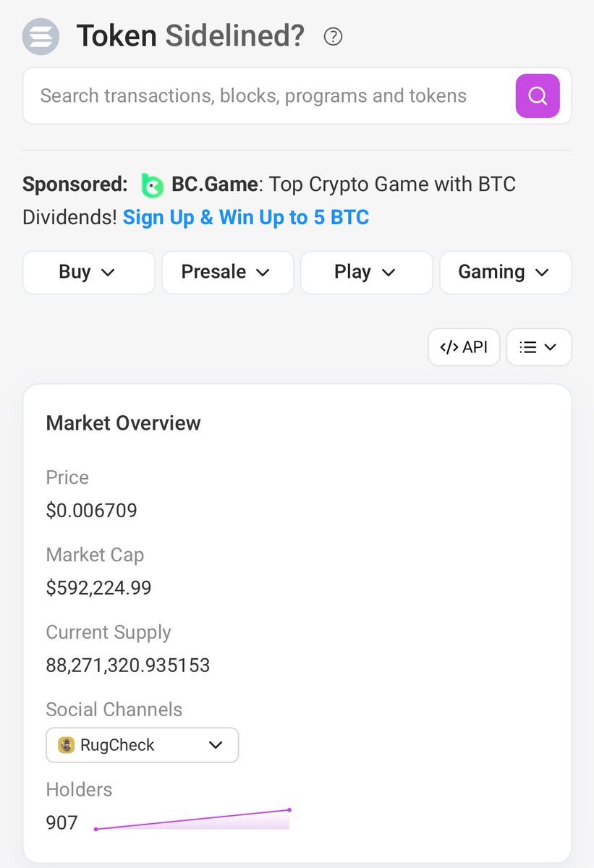This screenshot has height=868, width=594.
Task: Click the holders trend chart end point
Action: 289,809
